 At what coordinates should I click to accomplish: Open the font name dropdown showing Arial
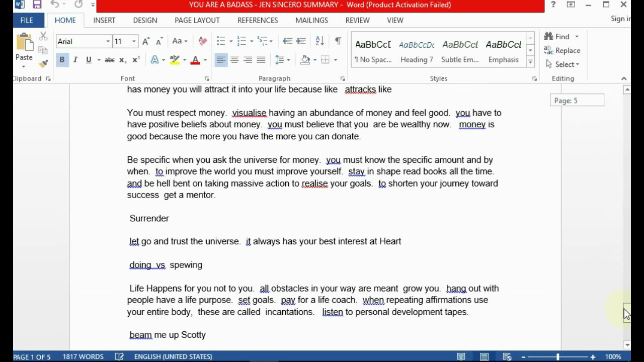click(x=108, y=41)
